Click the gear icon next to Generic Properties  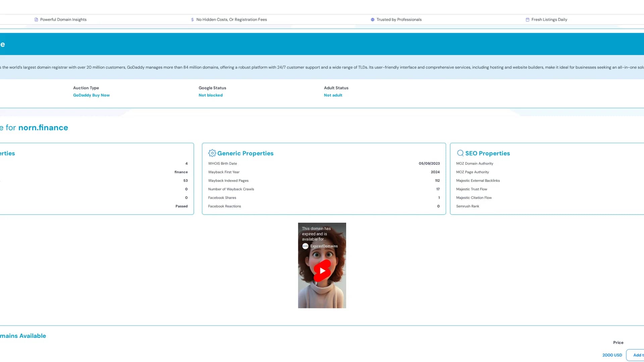click(212, 153)
